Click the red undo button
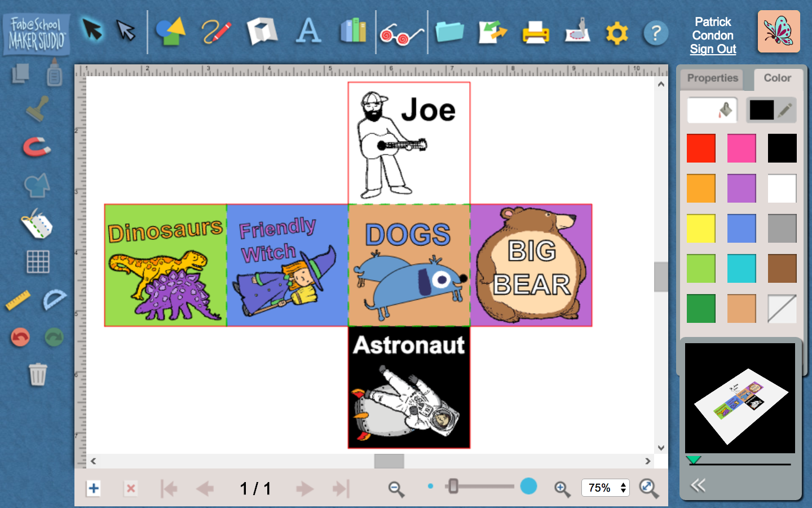 20,338
